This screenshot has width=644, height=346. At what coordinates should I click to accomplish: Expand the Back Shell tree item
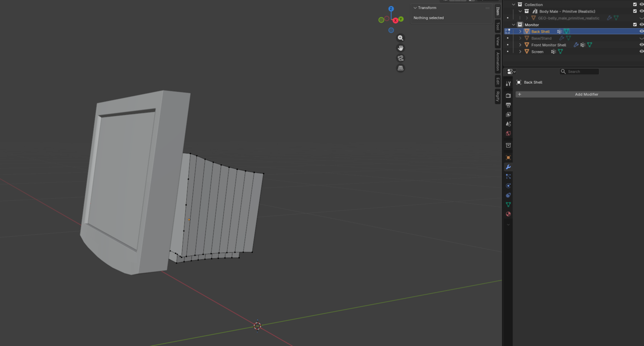[520, 31]
